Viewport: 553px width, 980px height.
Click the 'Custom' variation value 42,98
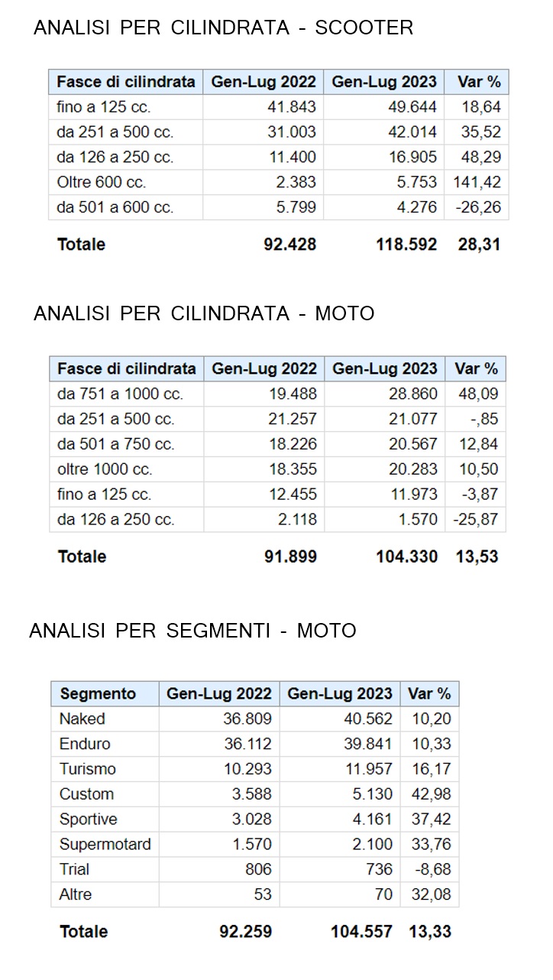pyautogui.click(x=430, y=793)
